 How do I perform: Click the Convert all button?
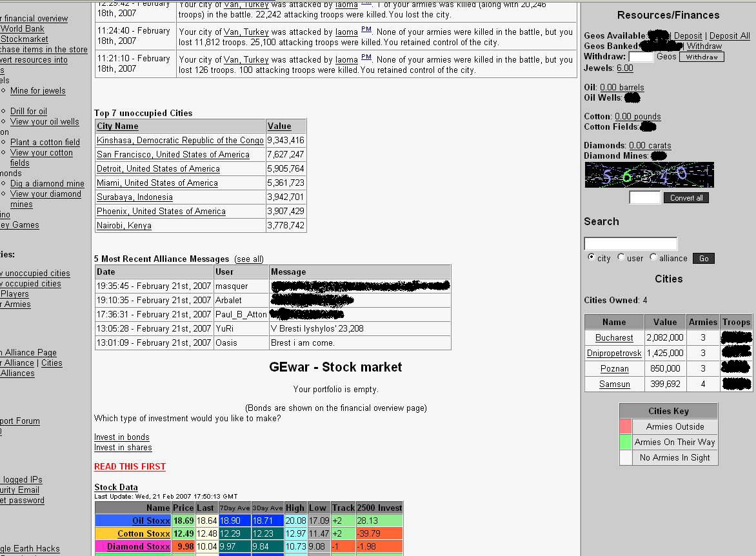[x=686, y=198]
